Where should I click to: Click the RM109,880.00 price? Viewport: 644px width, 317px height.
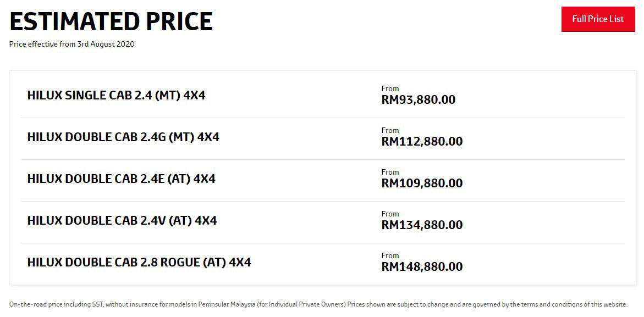(x=422, y=183)
